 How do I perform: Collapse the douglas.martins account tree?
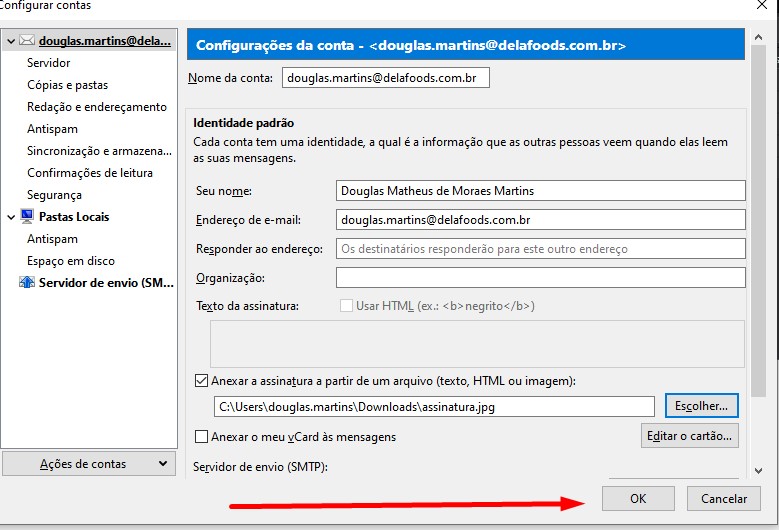point(10,41)
